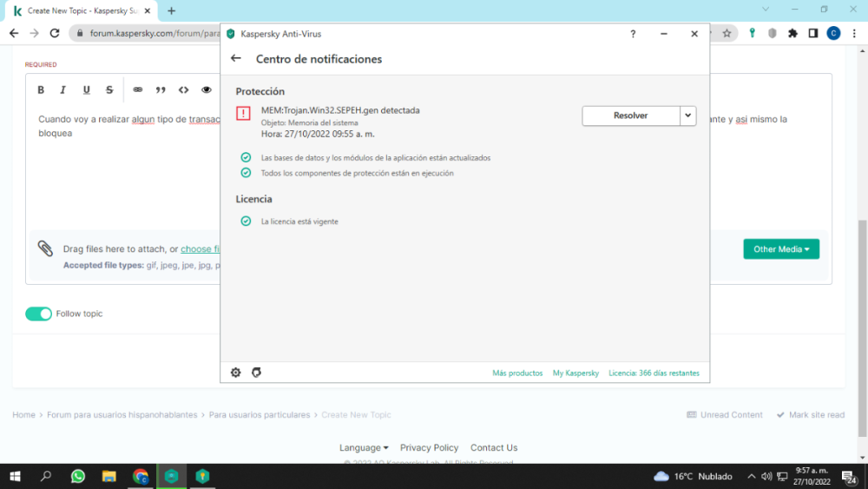Screen dimensions: 868x489
Task: Click the Resolver button
Action: (630, 116)
